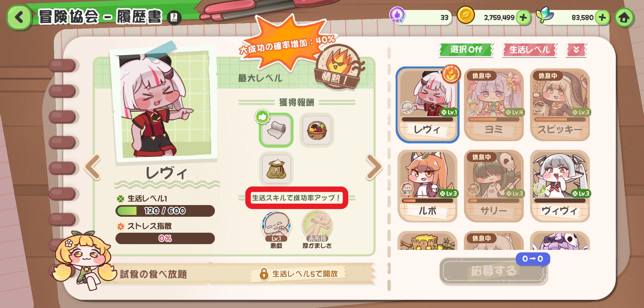The height and width of the screenshot is (308, 644).
Task: Click the 応募する apply button
Action: click(493, 271)
